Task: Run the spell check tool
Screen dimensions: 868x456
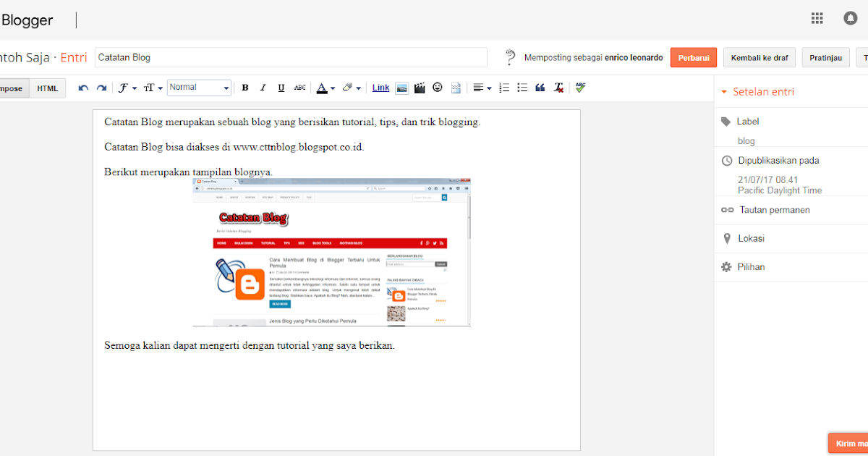Action: [x=580, y=88]
